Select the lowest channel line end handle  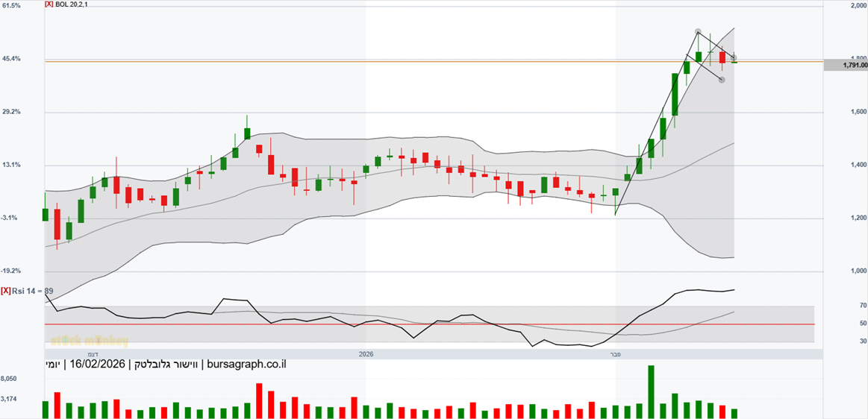722,81
